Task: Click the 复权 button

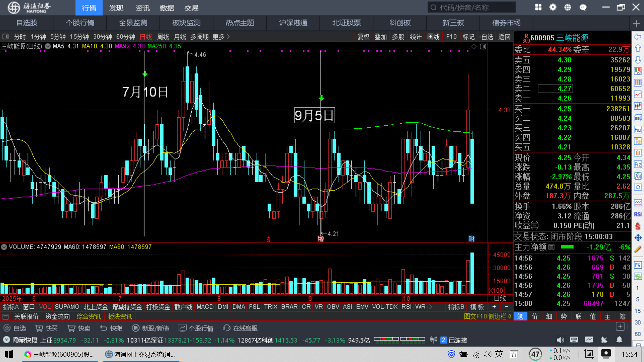Action: (363, 37)
